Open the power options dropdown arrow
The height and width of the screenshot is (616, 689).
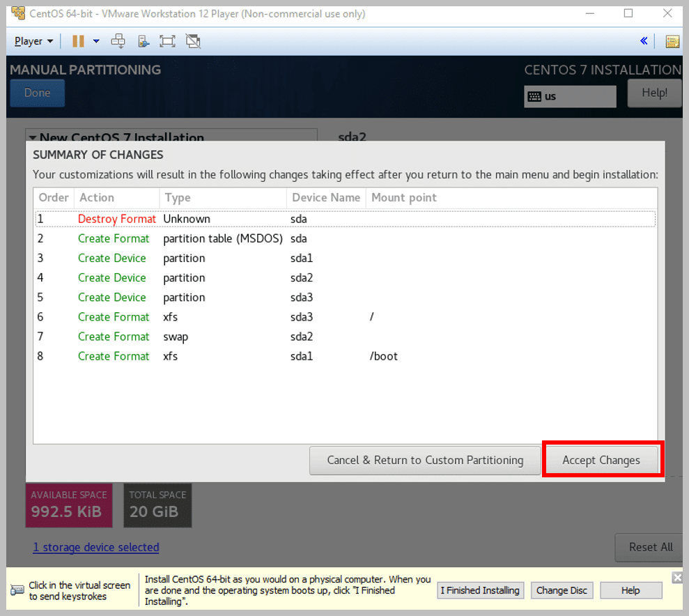pos(96,41)
